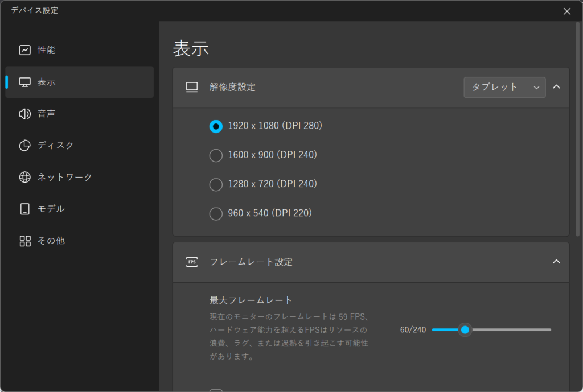Click the FPS icon beside フレームレート設定
Screen dimensions: 583x392
pyautogui.click(x=192, y=262)
